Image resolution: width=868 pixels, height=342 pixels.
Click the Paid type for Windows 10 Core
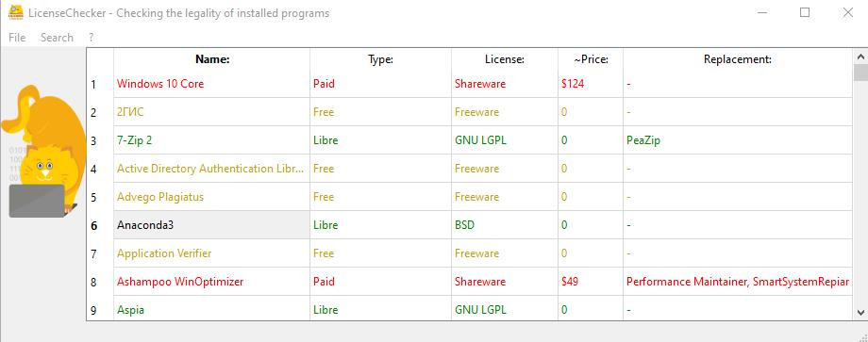click(380, 84)
